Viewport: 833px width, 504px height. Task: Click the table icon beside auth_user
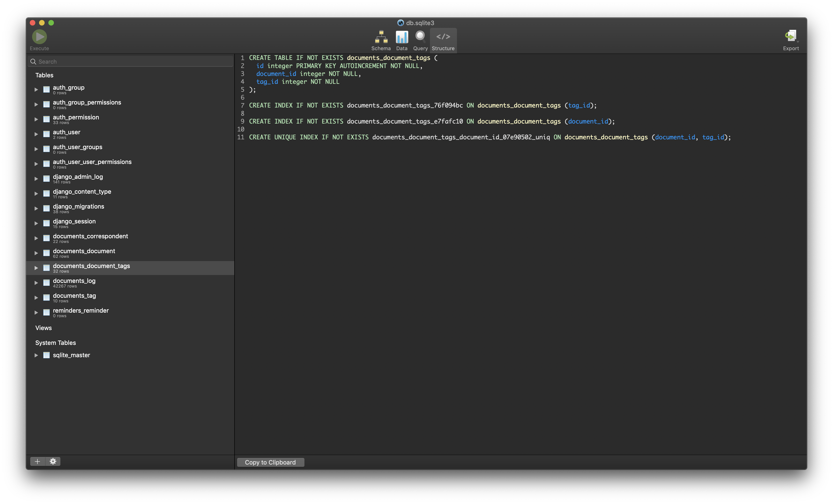click(x=46, y=134)
